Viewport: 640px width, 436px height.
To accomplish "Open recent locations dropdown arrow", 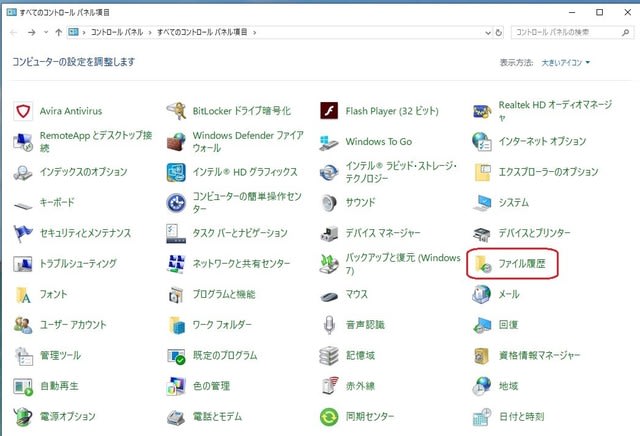I will [46, 32].
